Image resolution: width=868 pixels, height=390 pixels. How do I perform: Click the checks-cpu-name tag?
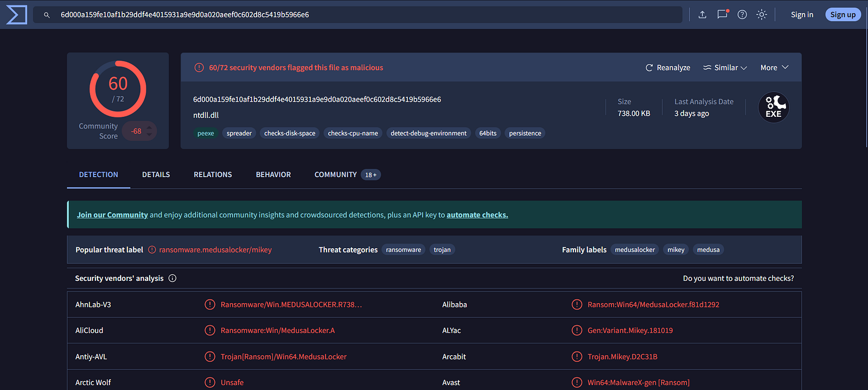pyautogui.click(x=353, y=133)
